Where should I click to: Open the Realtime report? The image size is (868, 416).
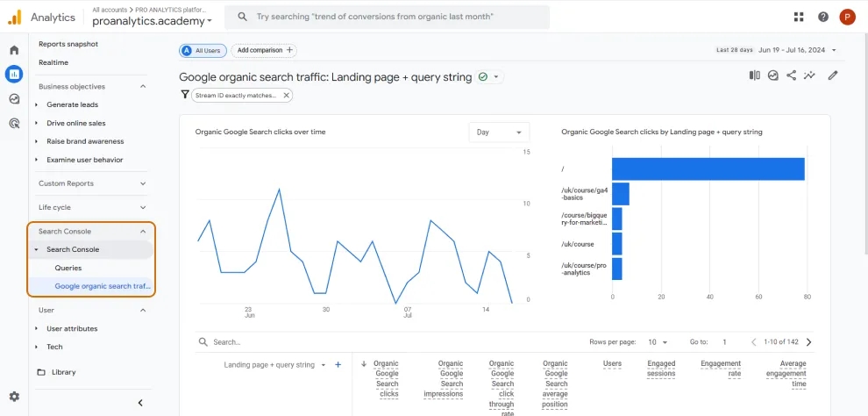point(53,62)
